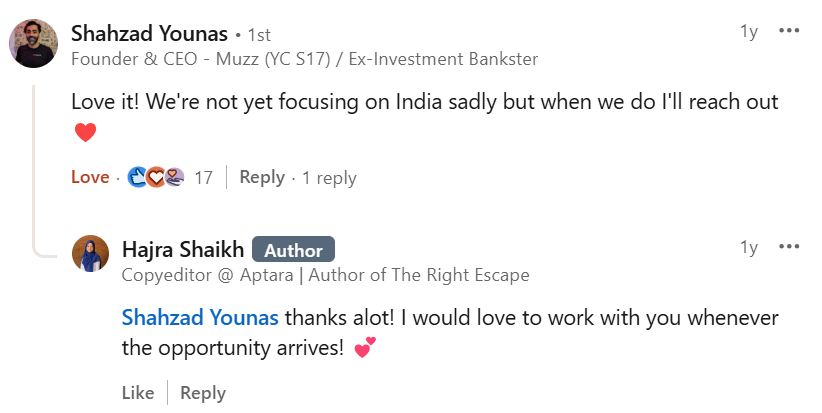
Task: Click the blue Shahzad Younas mention
Action: pyautogui.click(x=200, y=318)
